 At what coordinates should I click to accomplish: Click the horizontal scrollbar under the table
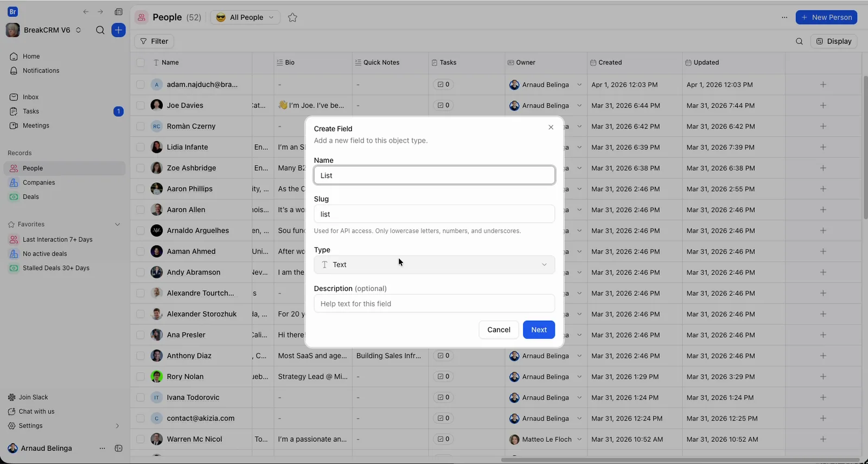coord(680,460)
